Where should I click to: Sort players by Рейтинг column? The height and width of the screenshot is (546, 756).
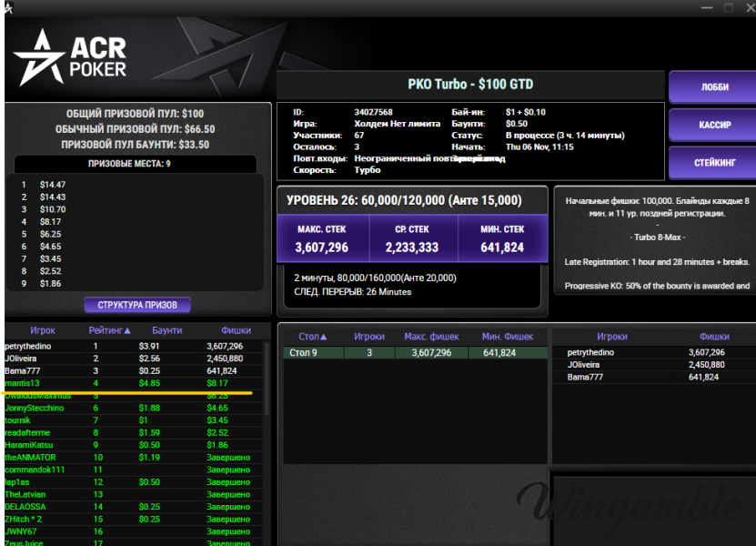pyautogui.click(x=109, y=331)
